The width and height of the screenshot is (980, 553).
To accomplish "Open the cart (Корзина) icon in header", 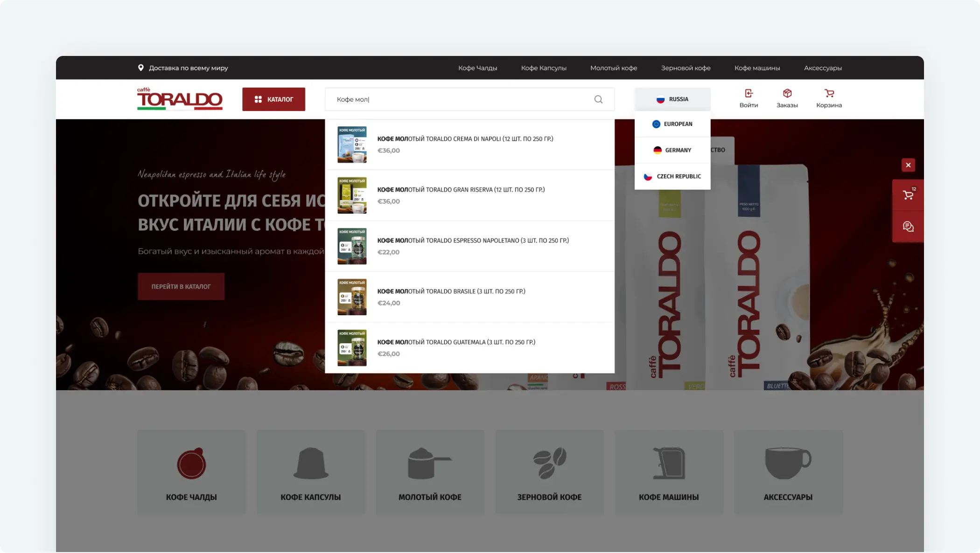I will point(829,94).
